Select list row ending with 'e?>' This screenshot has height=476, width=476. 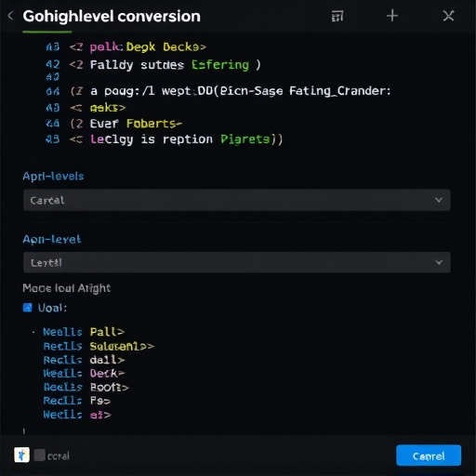[77, 415]
